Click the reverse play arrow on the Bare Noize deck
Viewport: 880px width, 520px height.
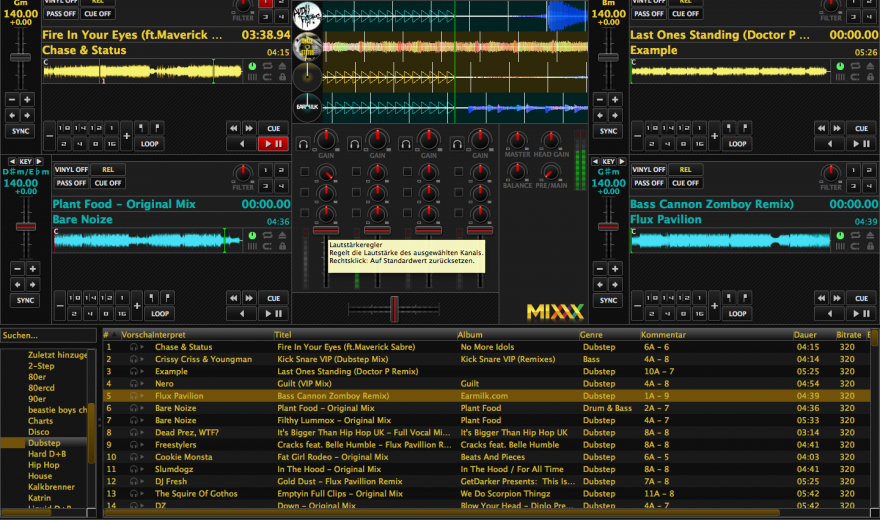pos(243,314)
